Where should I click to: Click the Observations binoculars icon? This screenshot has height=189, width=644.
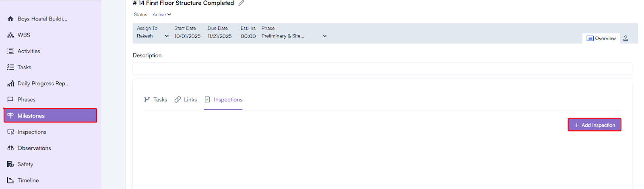click(10, 148)
